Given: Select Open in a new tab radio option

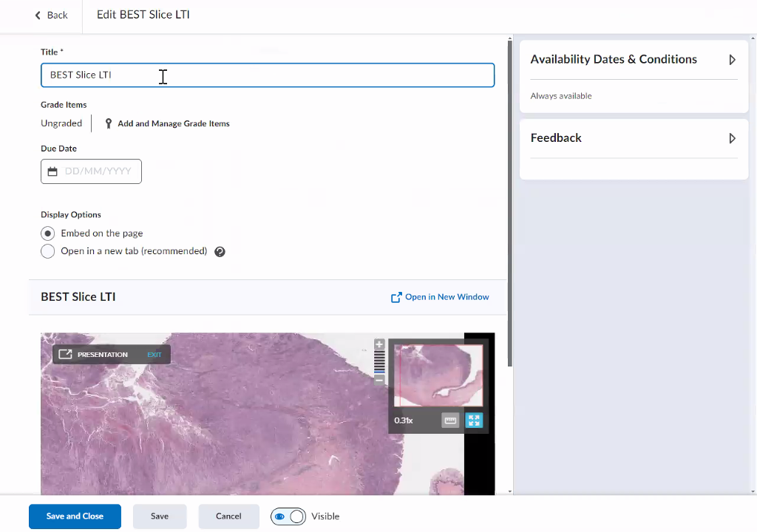Looking at the screenshot, I should click(48, 251).
